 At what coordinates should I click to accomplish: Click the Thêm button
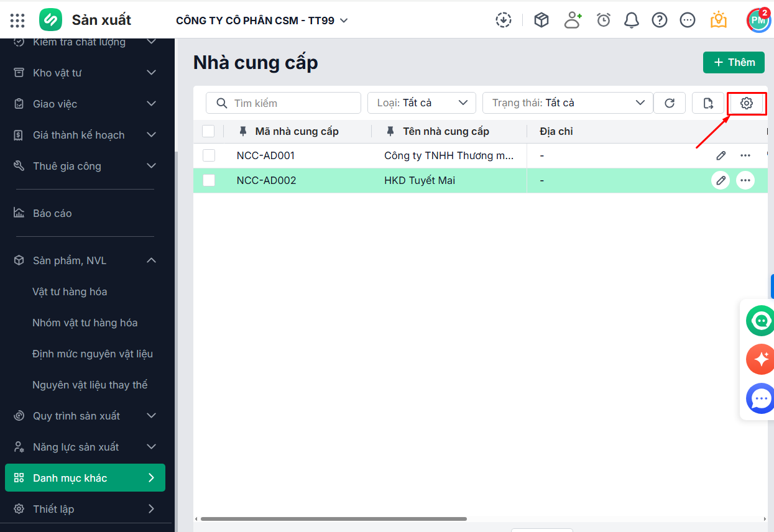[x=734, y=62]
